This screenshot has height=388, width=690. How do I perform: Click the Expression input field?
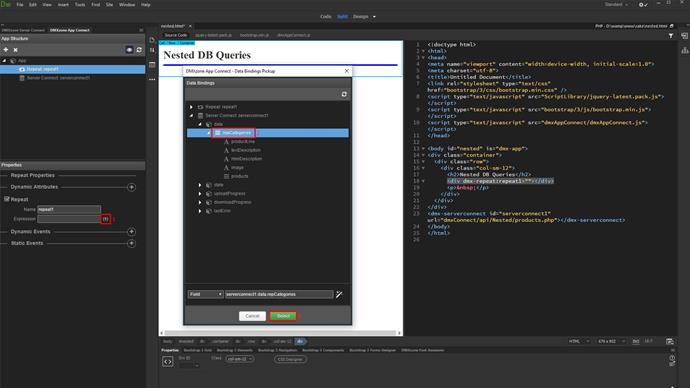[x=69, y=219]
